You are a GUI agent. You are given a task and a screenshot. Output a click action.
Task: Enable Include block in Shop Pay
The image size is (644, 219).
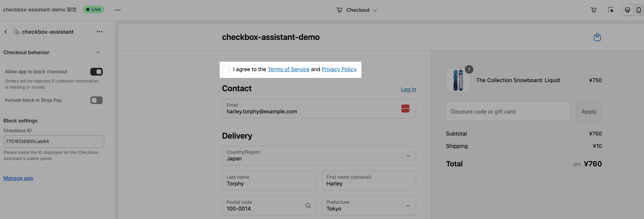96,100
